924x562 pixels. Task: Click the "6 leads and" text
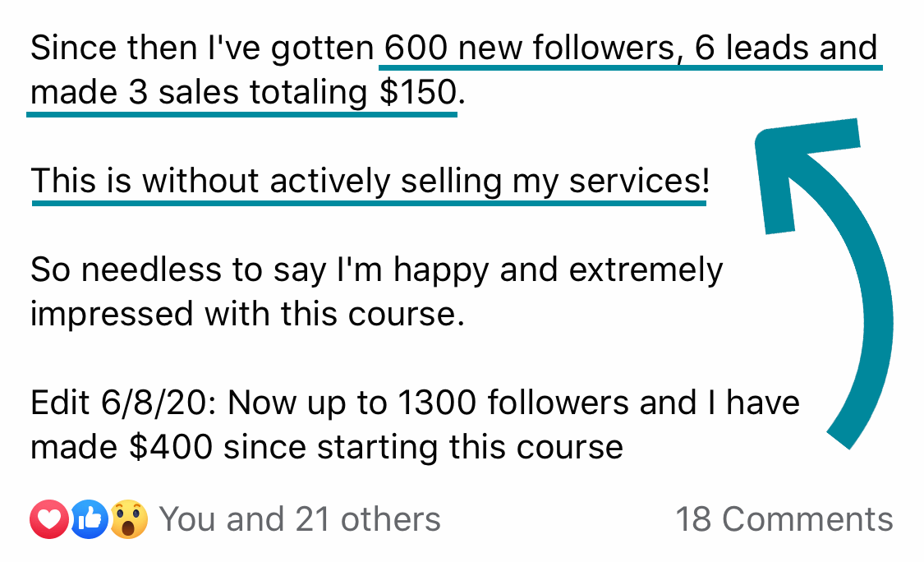point(786,48)
